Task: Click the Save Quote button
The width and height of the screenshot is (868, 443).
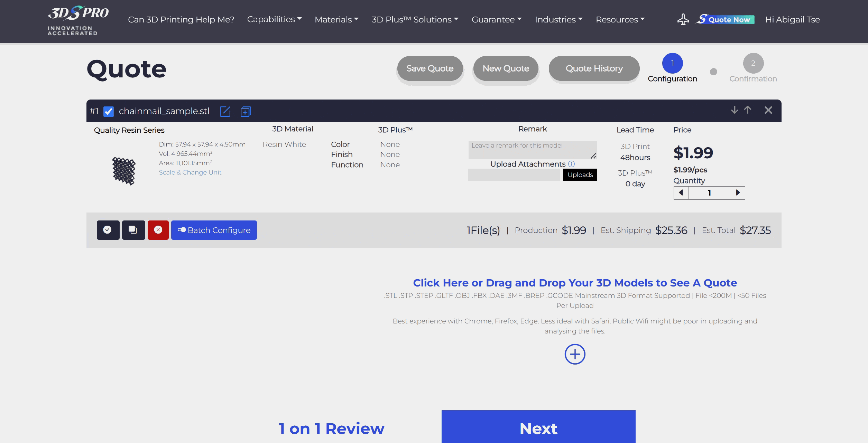Action: coord(430,68)
